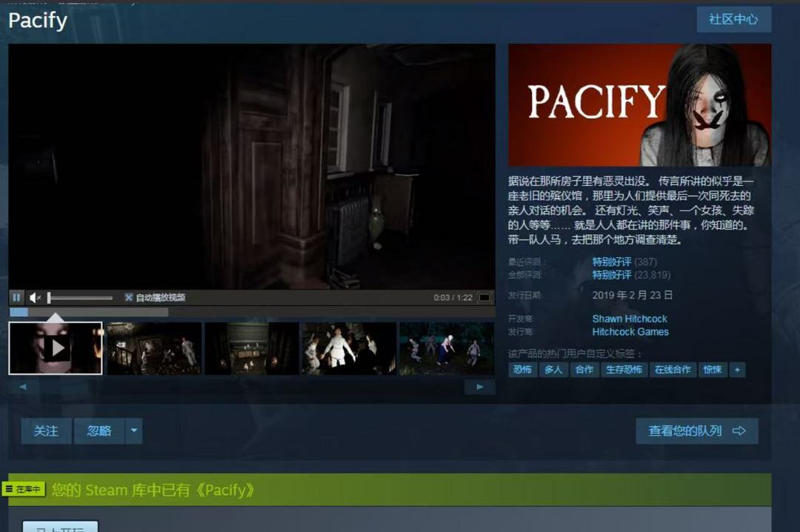This screenshot has height=532, width=800.
Task: Open 社区中心 community hub
Action: [733, 19]
